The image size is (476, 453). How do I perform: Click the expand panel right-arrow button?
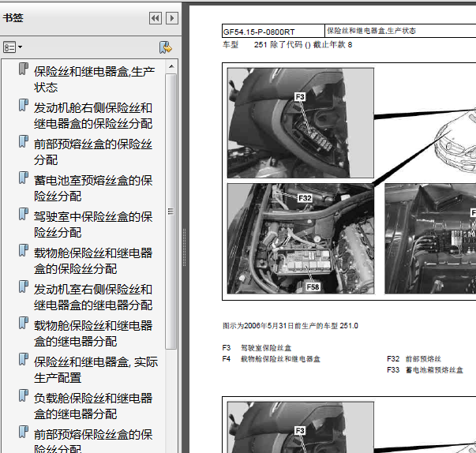point(172,18)
